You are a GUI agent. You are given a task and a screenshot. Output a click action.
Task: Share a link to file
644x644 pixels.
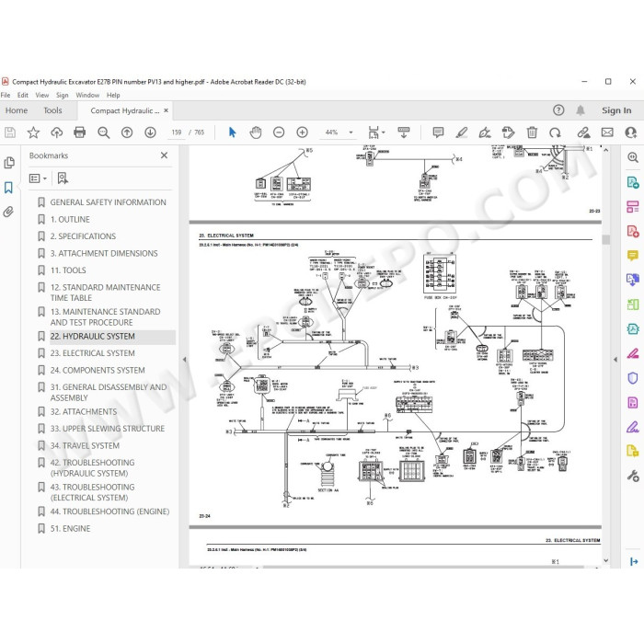tap(583, 132)
